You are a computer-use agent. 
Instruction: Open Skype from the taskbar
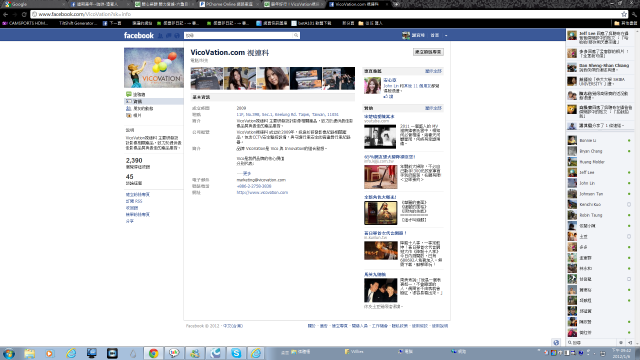pyautogui.click(x=236, y=353)
